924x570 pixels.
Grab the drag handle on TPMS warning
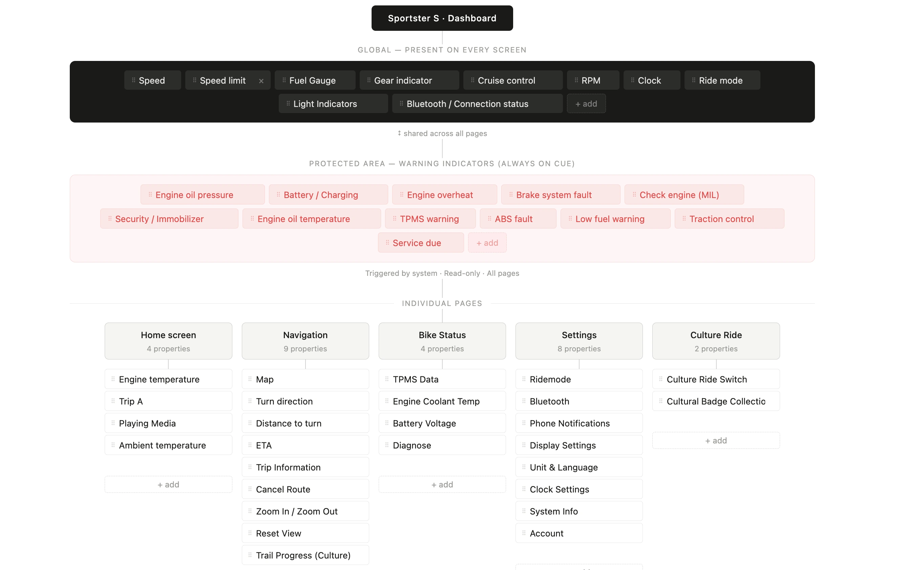pyautogui.click(x=395, y=219)
